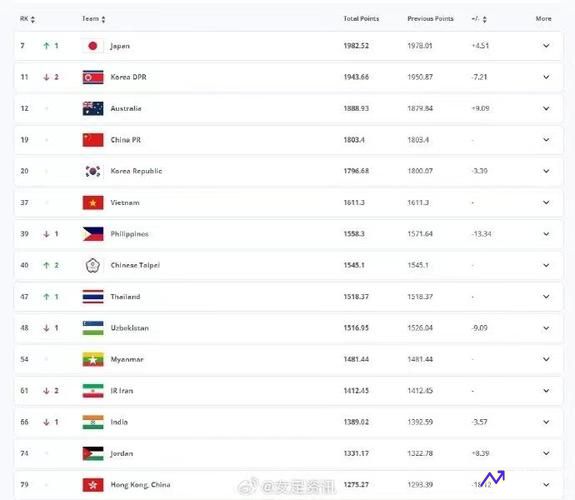Click the Myanmar flag icon
The height and width of the screenshot is (500, 575).
(93, 360)
